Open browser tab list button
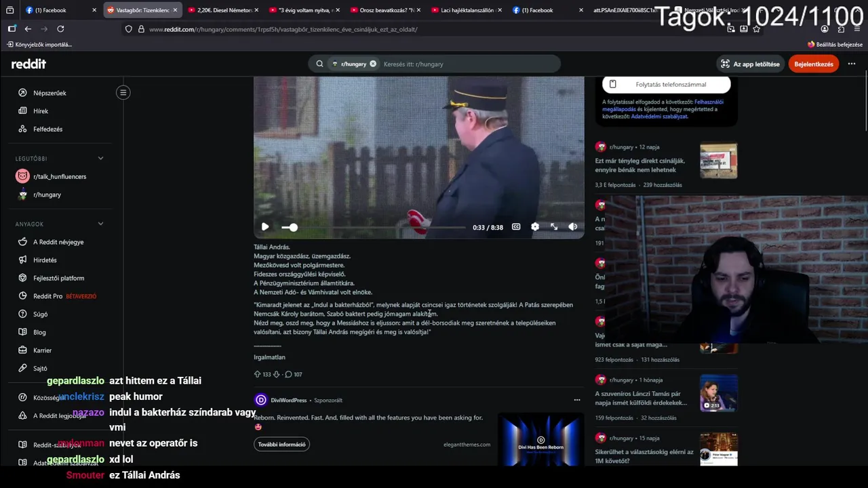868x488 pixels. click(9, 10)
